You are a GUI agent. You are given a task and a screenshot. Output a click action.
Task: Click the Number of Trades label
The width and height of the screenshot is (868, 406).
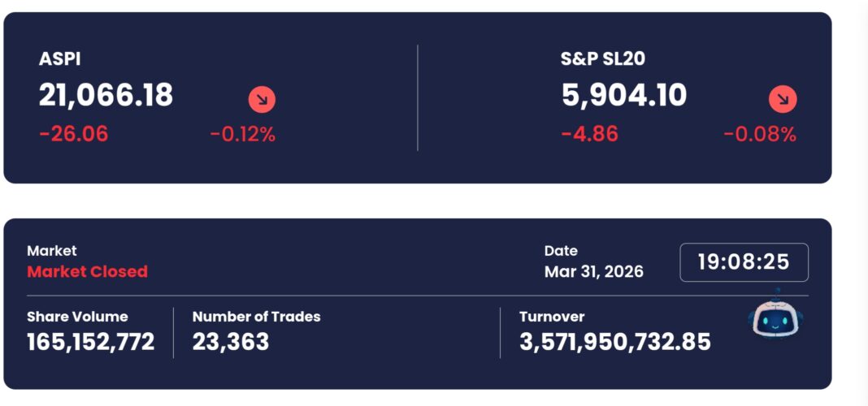tap(256, 317)
